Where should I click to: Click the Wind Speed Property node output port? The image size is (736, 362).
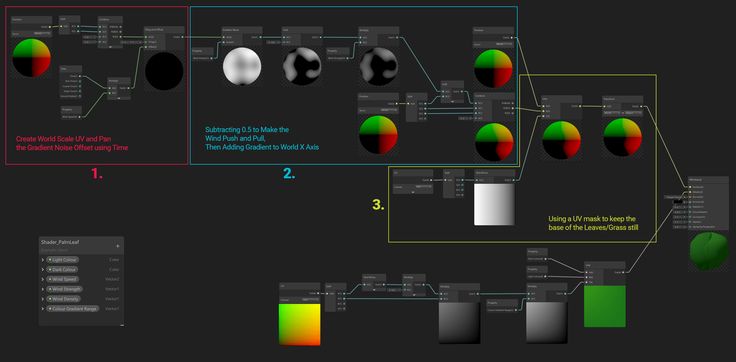tap(80, 116)
